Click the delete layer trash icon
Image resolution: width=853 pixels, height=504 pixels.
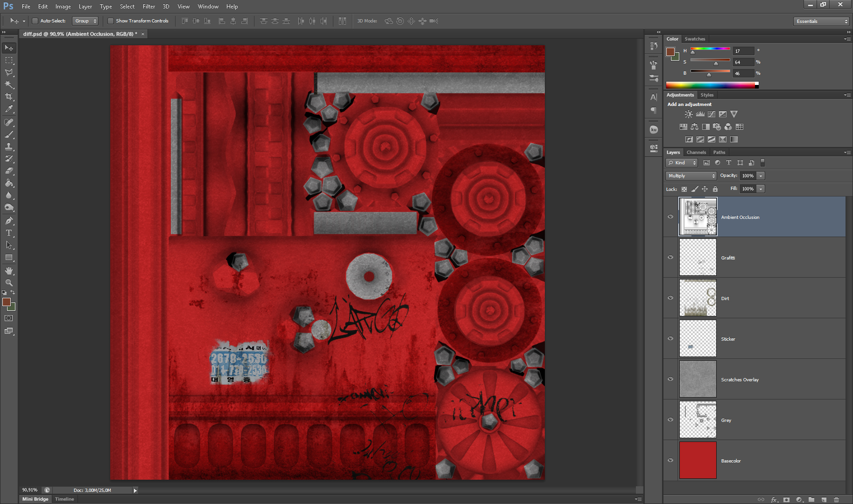[836, 499]
